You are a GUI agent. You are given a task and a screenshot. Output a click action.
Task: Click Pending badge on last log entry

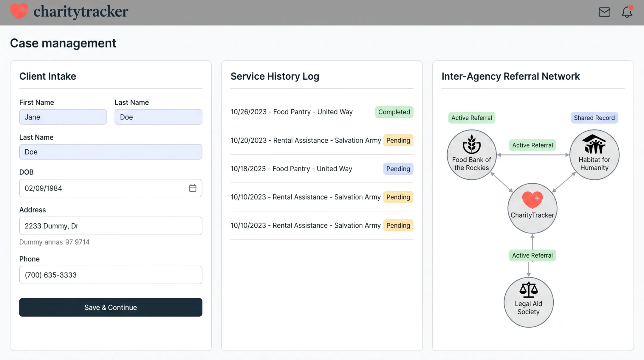pos(398,225)
